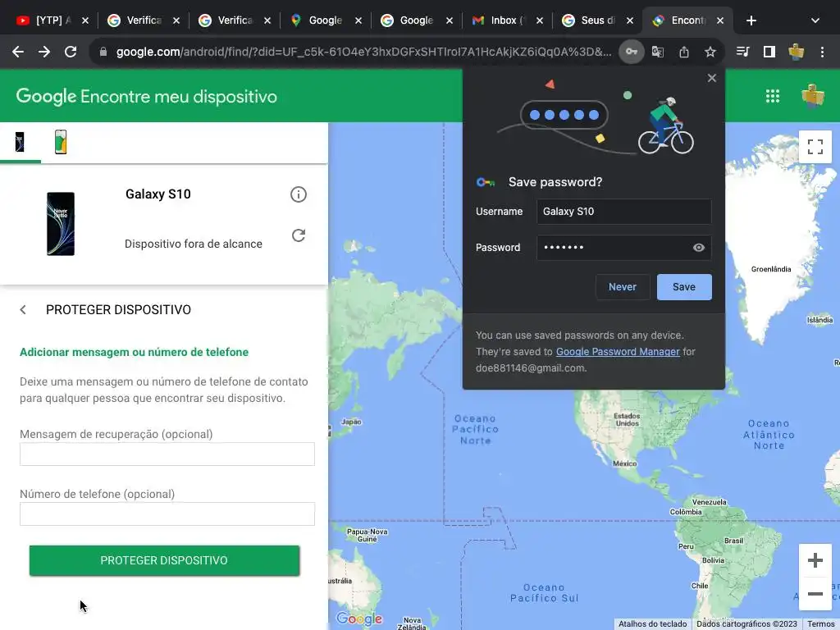The image size is (840, 630).
Task: Click Save to store the password
Action: [684, 287]
